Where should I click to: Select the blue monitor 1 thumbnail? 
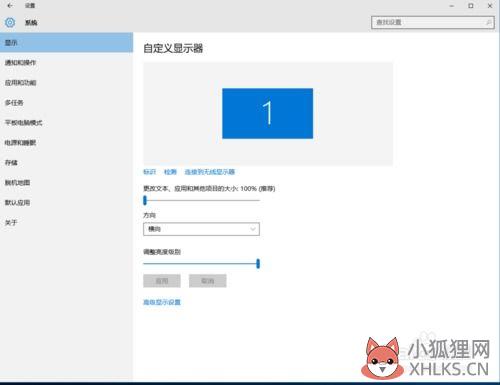(268, 113)
